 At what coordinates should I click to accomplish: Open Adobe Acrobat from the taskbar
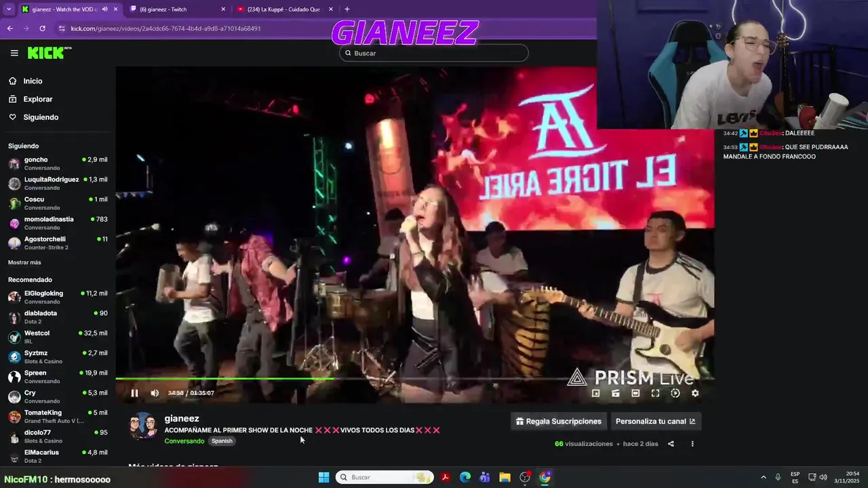pos(446,477)
